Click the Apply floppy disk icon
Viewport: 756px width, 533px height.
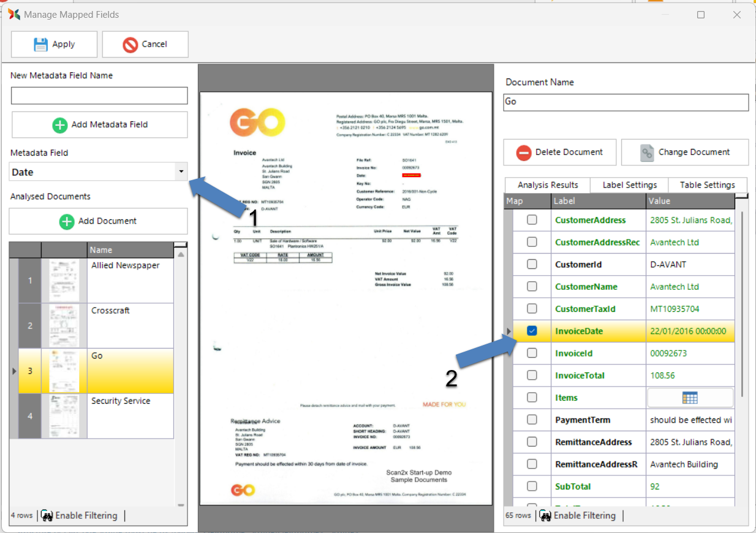(x=40, y=44)
